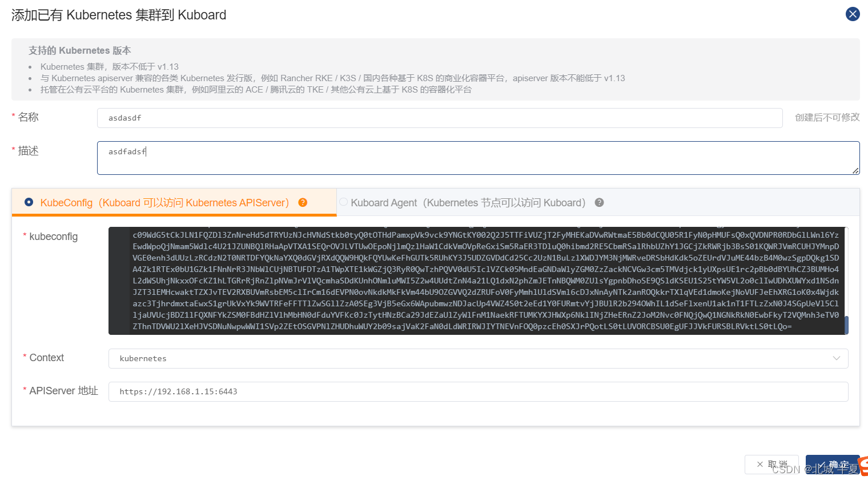This screenshot has width=868, height=480.
Task: Click the Context dropdown chevron arrow
Action: click(x=837, y=358)
